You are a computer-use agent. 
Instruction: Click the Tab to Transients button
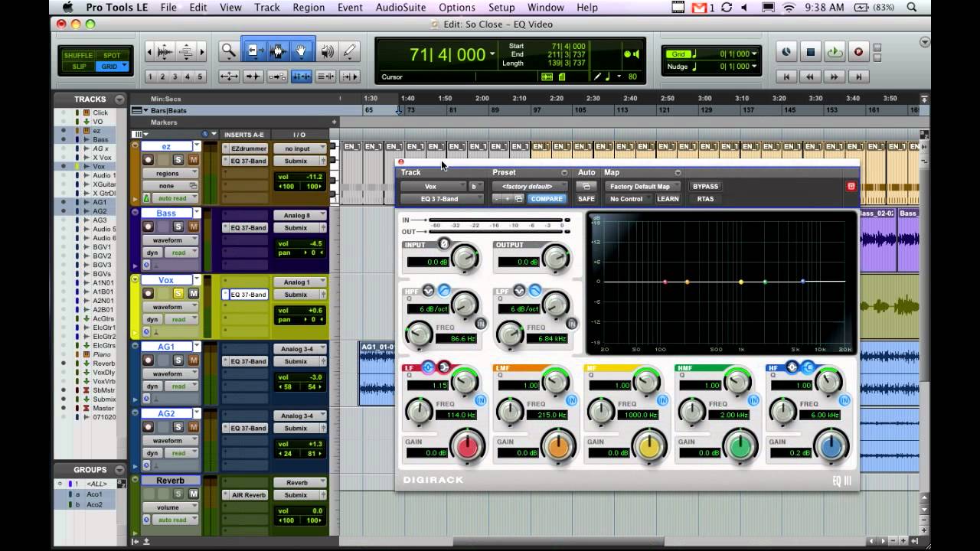pyautogui.click(x=253, y=77)
